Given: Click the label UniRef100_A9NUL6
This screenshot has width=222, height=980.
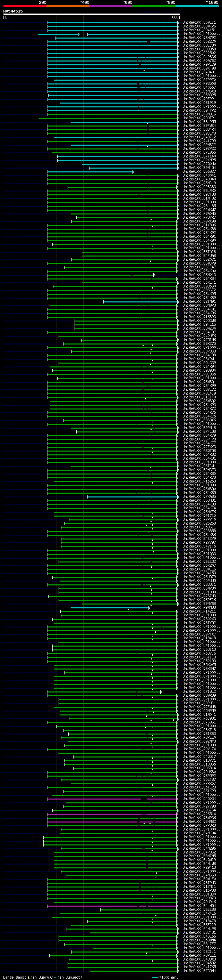Looking at the screenshot, I should coord(199,114).
